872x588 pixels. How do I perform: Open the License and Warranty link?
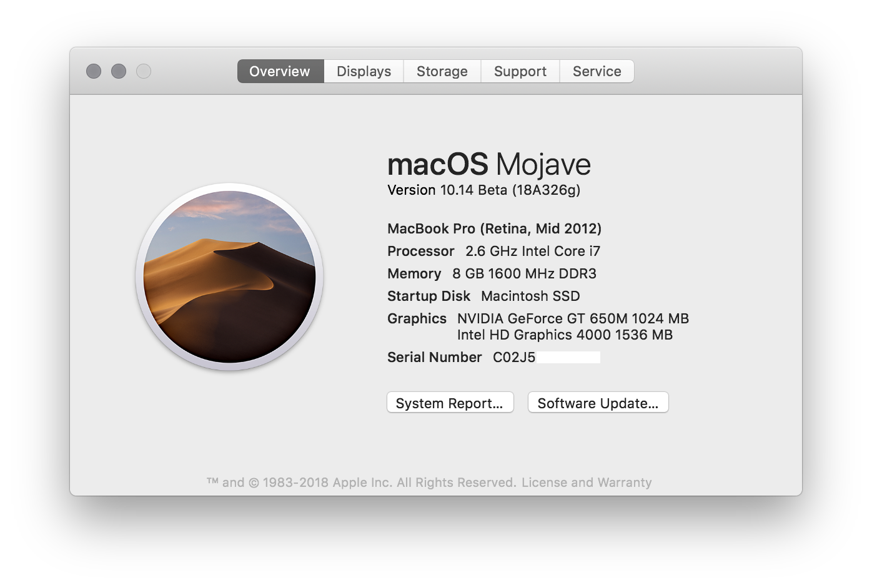[587, 483]
